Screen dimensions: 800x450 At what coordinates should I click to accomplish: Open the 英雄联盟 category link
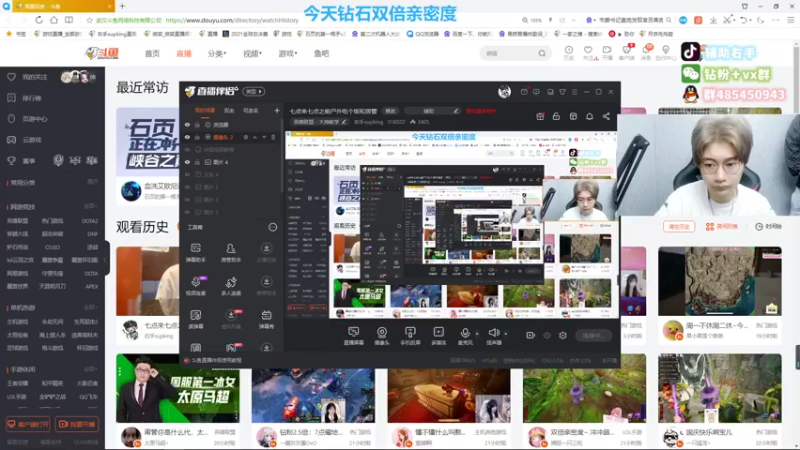coord(17,220)
